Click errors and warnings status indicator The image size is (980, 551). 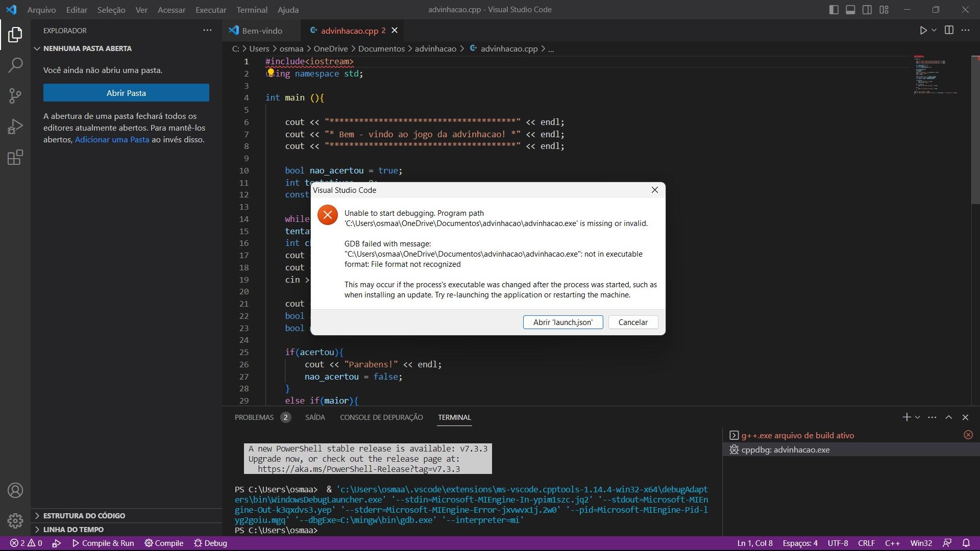pyautogui.click(x=26, y=543)
